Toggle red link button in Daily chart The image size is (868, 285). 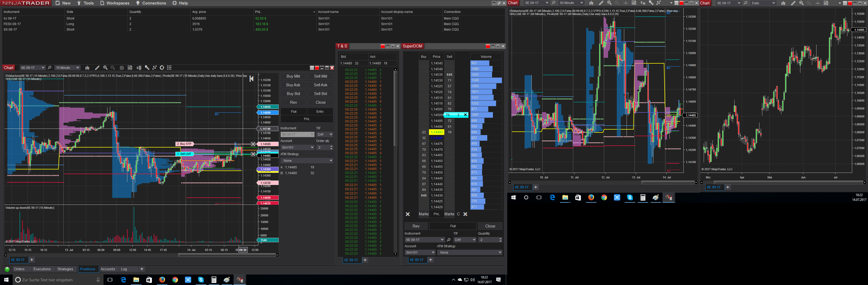pyautogui.click(x=850, y=3)
